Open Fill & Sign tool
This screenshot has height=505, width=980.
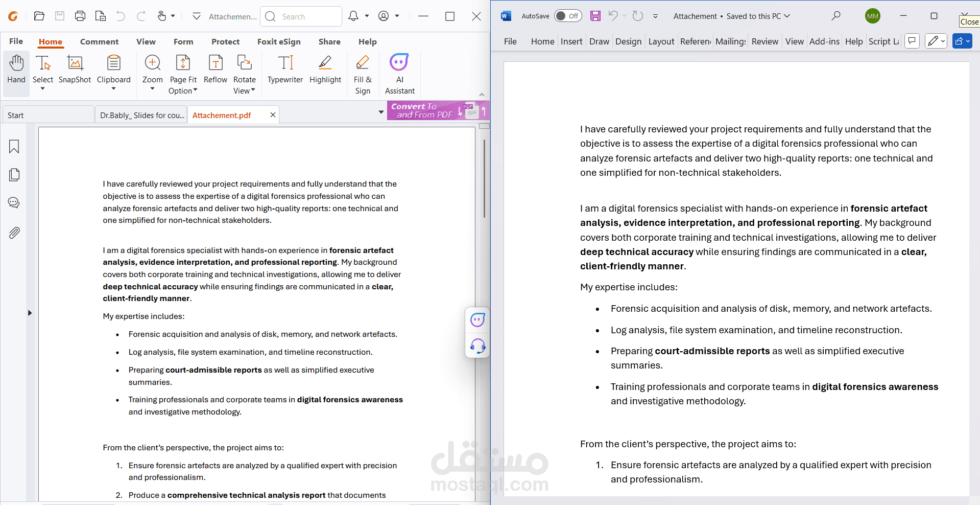pyautogui.click(x=363, y=74)
